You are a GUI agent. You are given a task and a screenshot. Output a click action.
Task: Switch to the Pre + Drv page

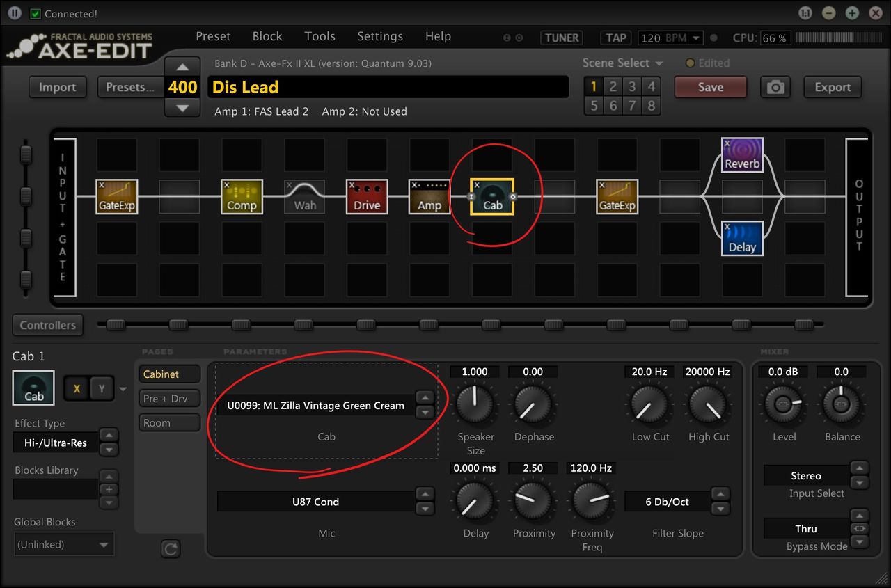(x=169, y=398)
